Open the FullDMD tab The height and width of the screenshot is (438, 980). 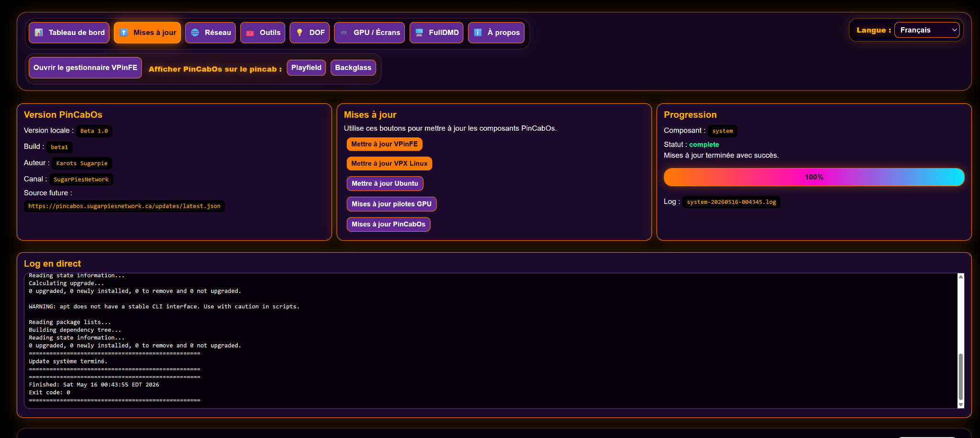click(x=436, y=33)
